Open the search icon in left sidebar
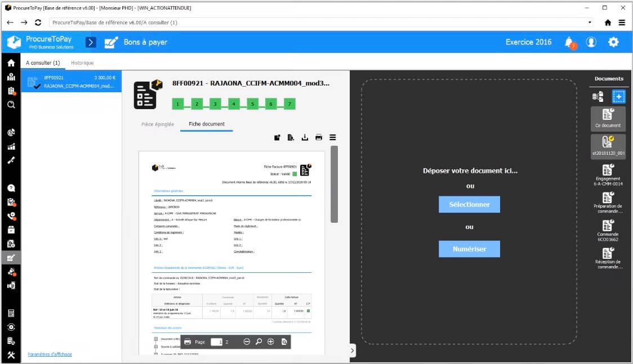 [x=11, y=105]
